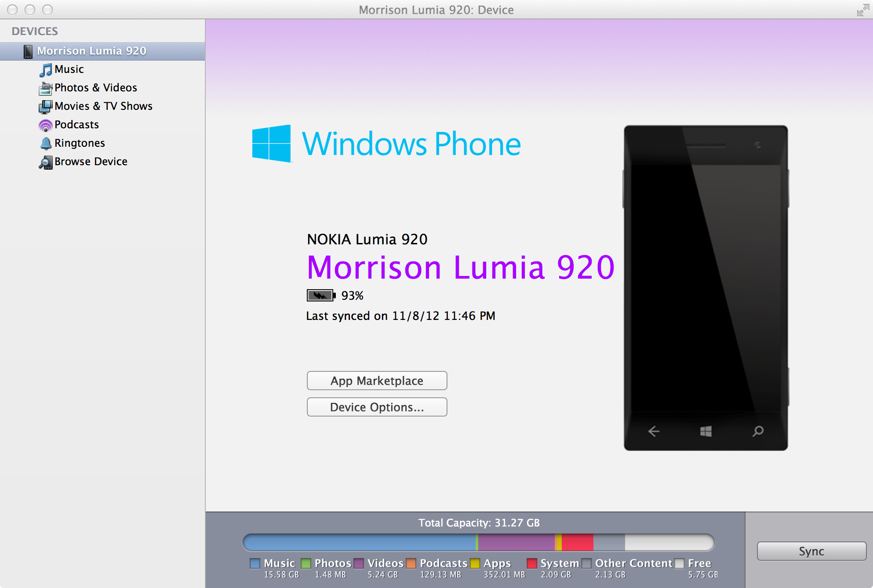
Task: Select Morrison Lumia 920 in the Devices list
Action: 102,51
